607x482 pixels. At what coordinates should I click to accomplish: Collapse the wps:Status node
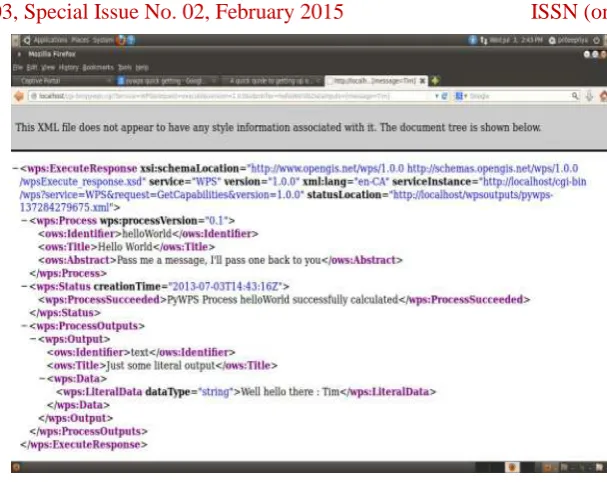coord(24,286)
